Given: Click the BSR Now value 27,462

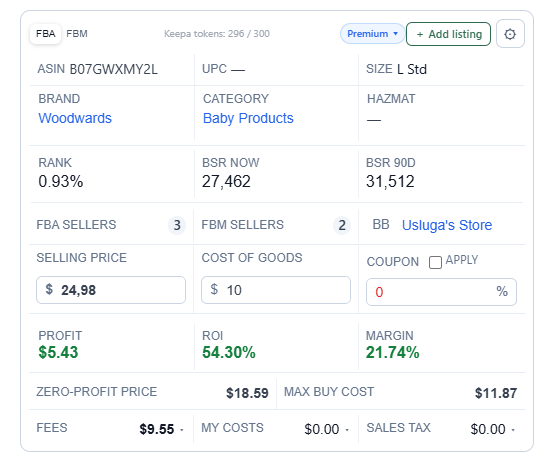Looking at the screenshot, I should point(226,182).
